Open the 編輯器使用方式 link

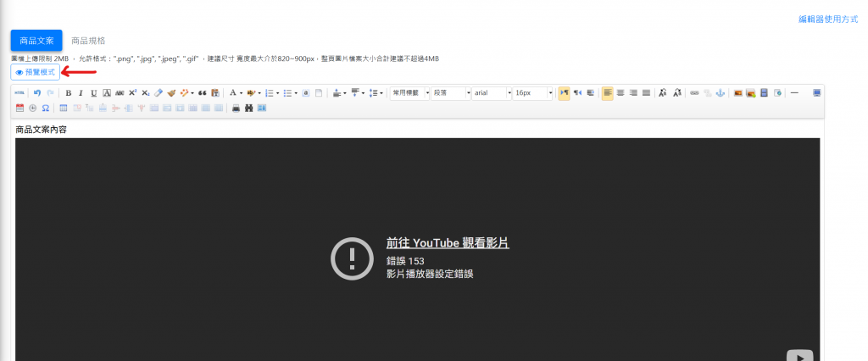(827, 19)
